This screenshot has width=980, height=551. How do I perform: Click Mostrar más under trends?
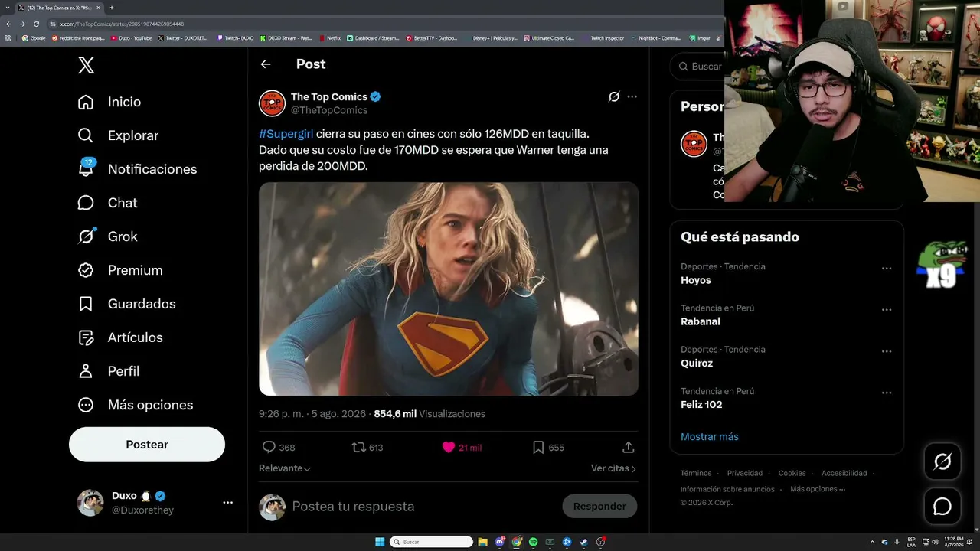(710, 437)
